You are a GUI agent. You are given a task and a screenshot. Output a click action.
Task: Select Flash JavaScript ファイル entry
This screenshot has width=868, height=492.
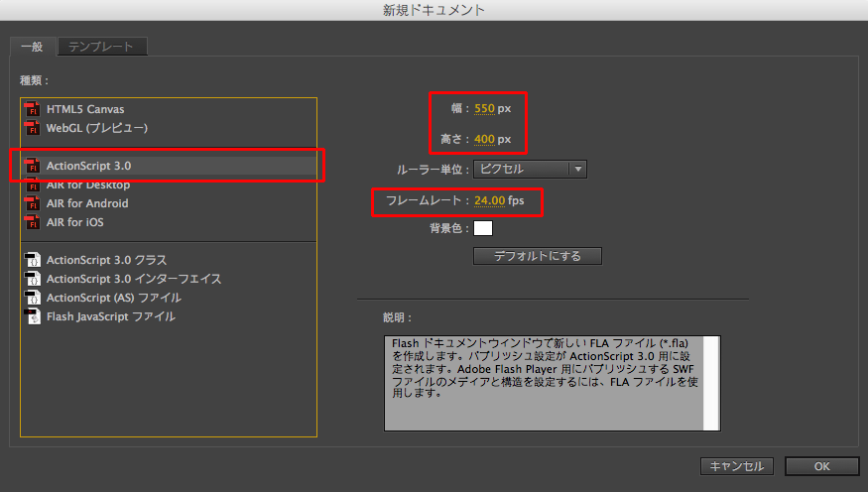click(x=169, y=316)
